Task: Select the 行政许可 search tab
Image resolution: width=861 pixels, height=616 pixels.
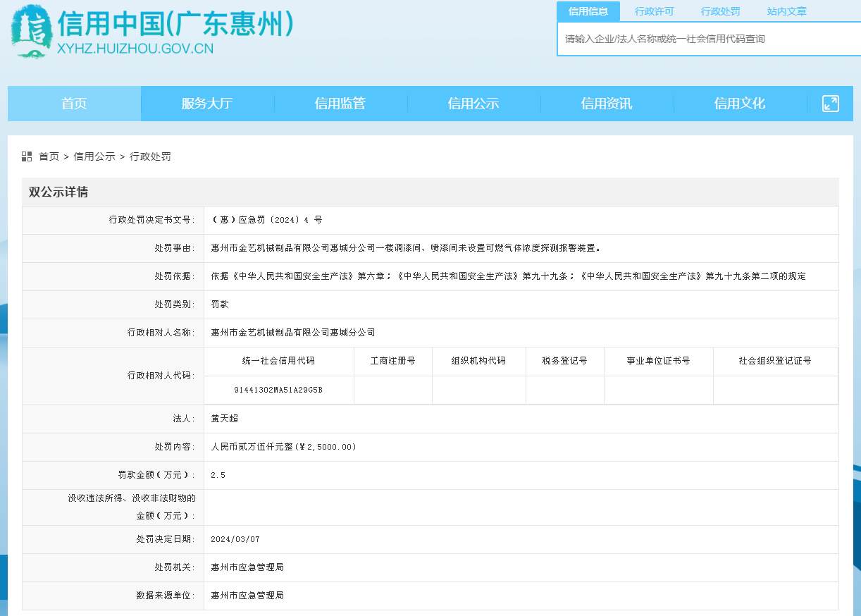Action: pyautogui.click(x=655, y=11)
